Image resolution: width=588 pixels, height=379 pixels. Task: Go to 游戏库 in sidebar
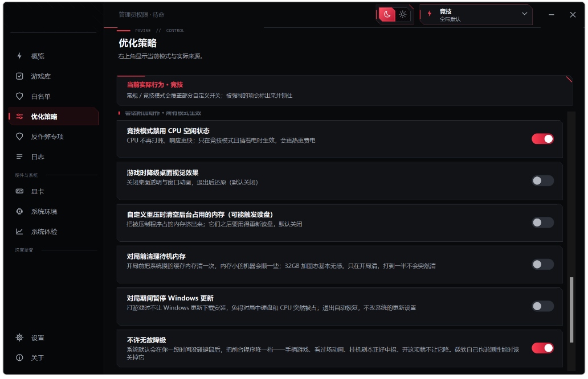53,76
